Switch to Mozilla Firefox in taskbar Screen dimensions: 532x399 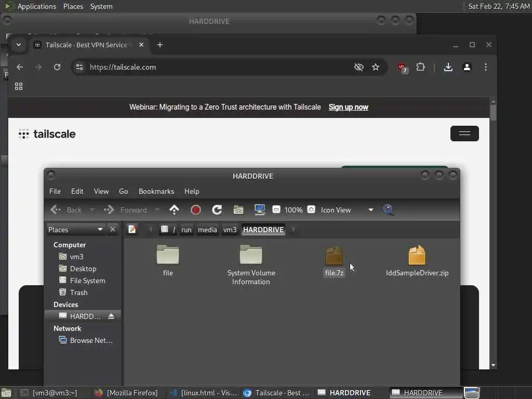[126, 393]
